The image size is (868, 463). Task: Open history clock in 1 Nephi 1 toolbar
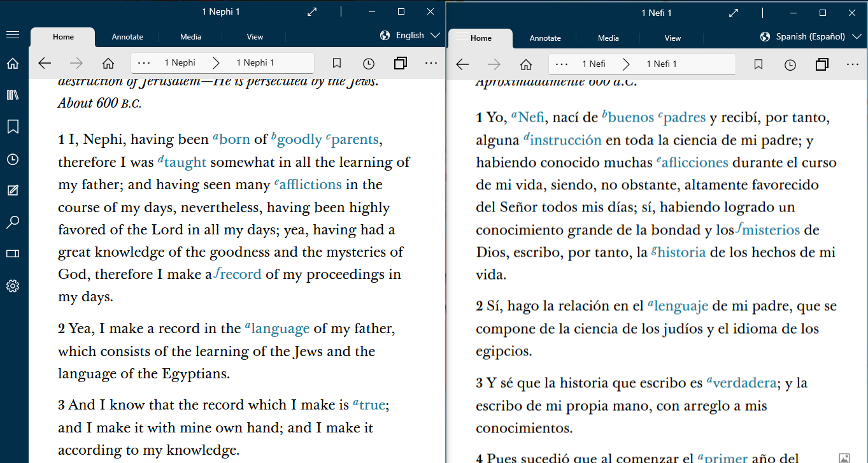click(369, 63)
